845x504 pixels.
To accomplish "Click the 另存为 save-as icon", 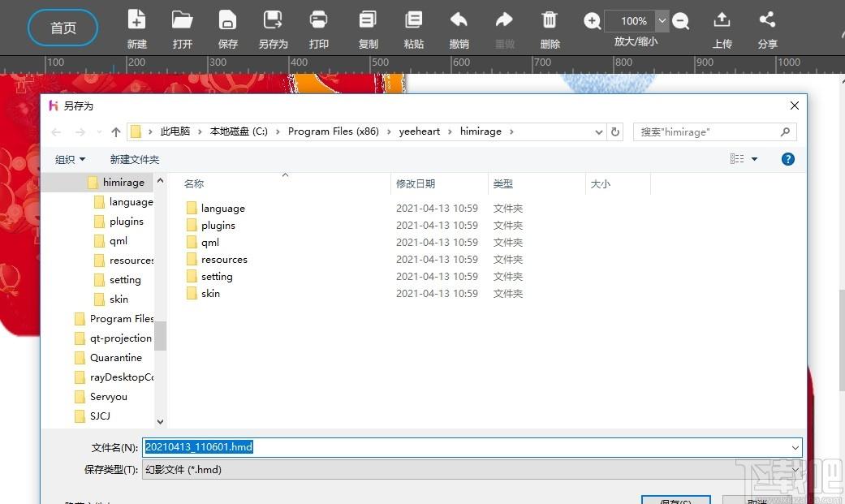I will click(x=273, y=20).
